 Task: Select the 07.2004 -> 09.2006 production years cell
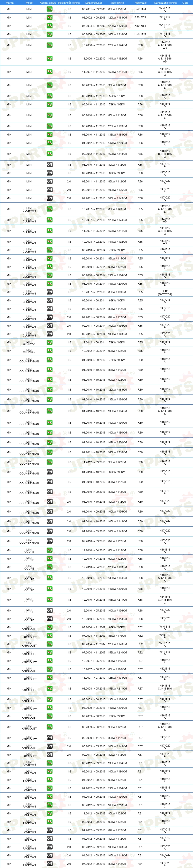pos(94,26)
